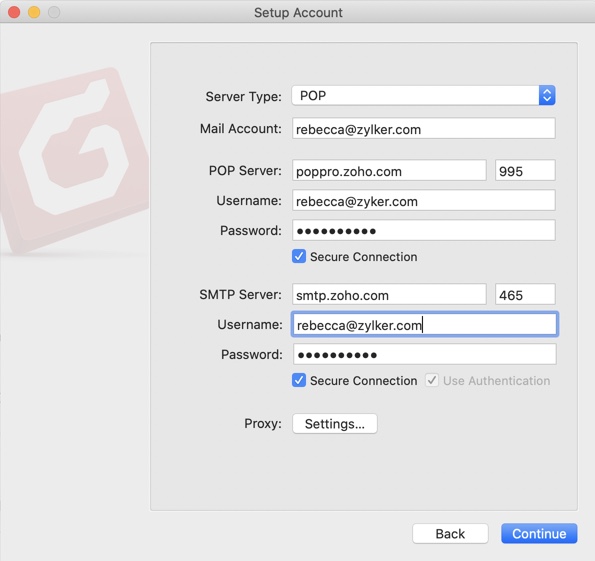
Task: Click the SMTP Username field
Action: (x=424, y=324)
